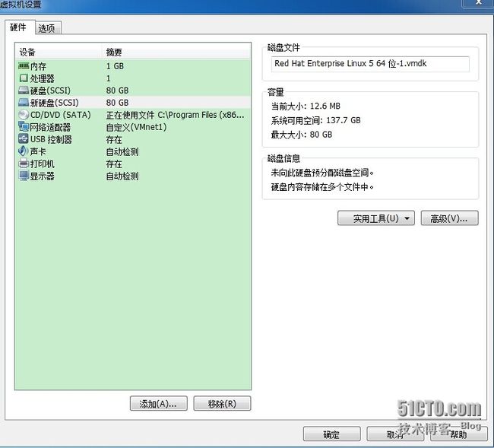Select the 新硬盘(SCSI) row label
Viewport: 494px width, 448px height.
(55, 103)
